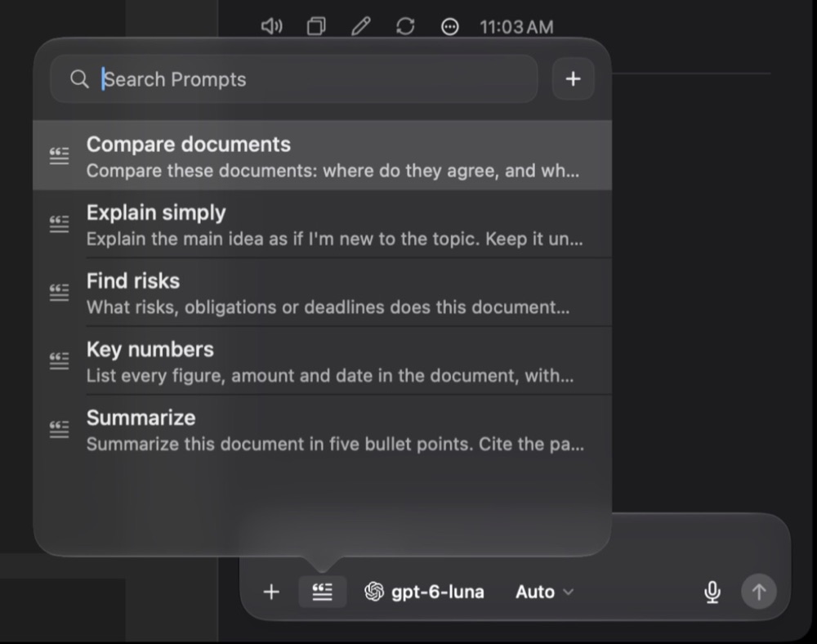The width and height of the screenshot is (817, 644).
Task: Click the Search Prompts input field
Action: [x=294, y=79]
